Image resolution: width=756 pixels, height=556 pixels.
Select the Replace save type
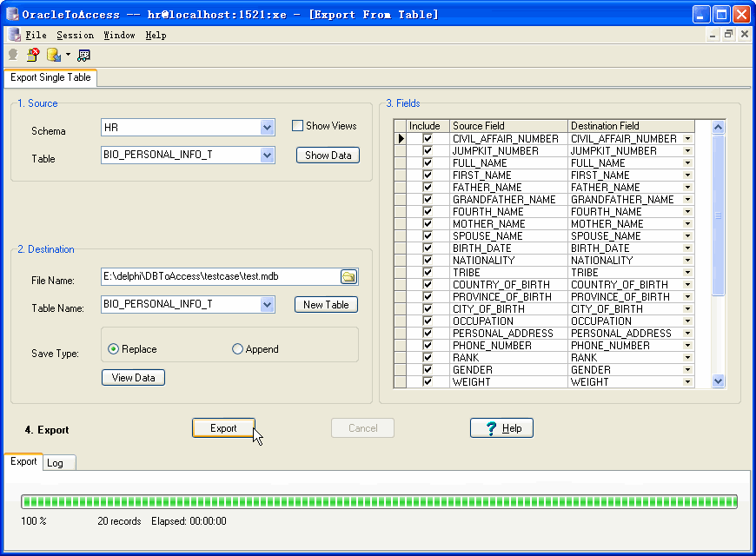coord(113,349)
